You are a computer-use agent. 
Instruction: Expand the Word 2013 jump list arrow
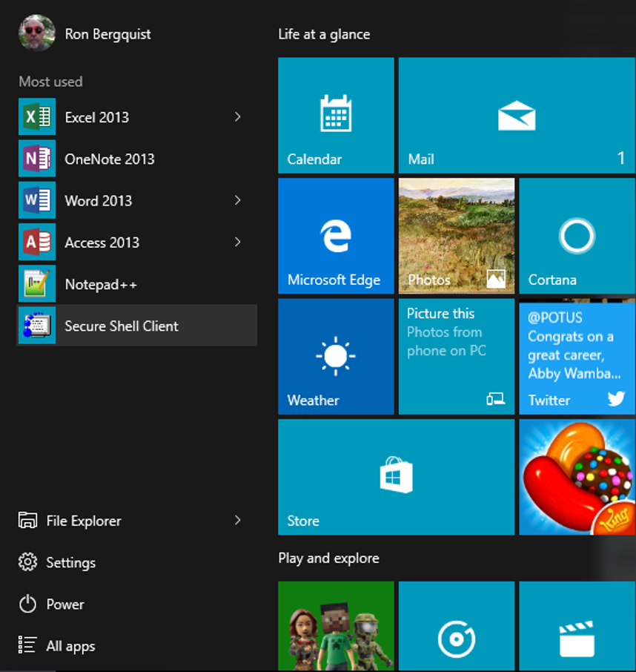click(x=237, y=200)
